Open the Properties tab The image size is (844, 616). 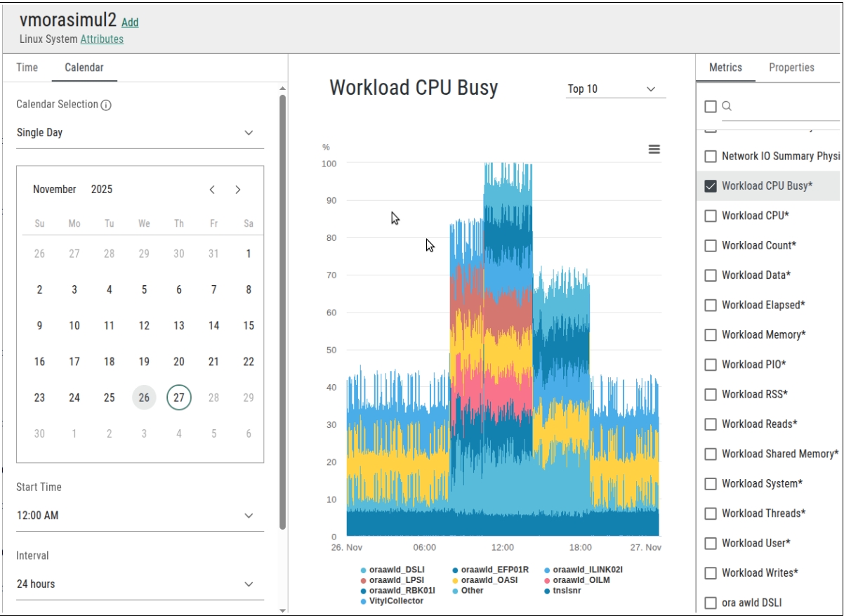[791, 67]
